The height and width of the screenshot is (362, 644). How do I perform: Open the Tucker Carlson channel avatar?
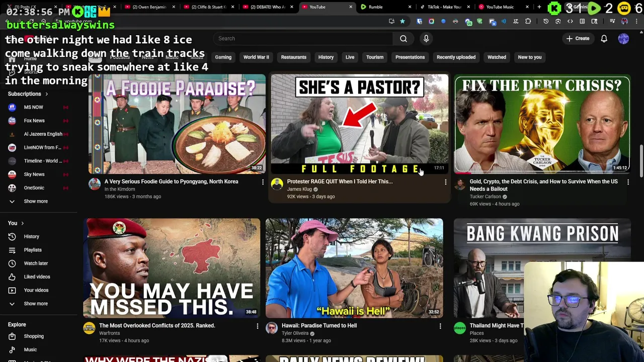[x=460, y=184]
